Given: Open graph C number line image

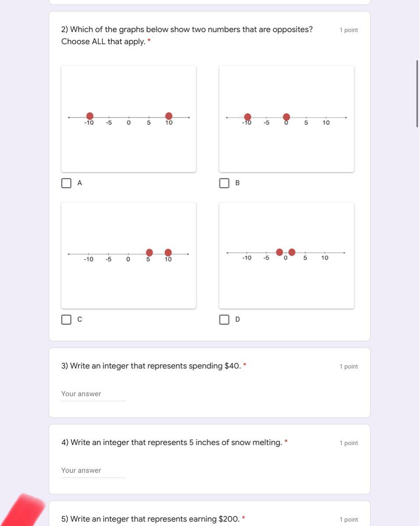Looking at the screenshot, I should tap(129, 255).
